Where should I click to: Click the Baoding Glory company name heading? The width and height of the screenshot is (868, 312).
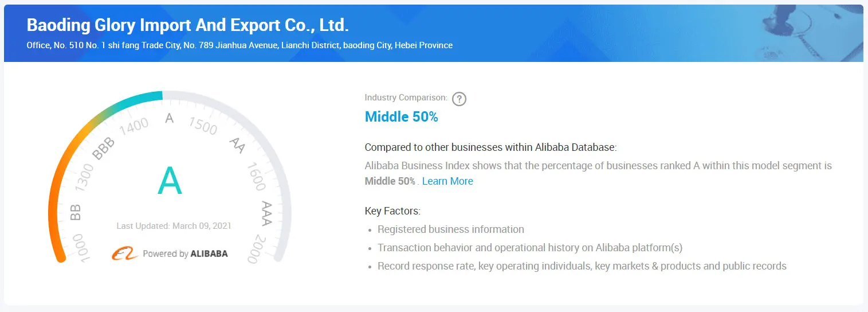pos(188,26)
